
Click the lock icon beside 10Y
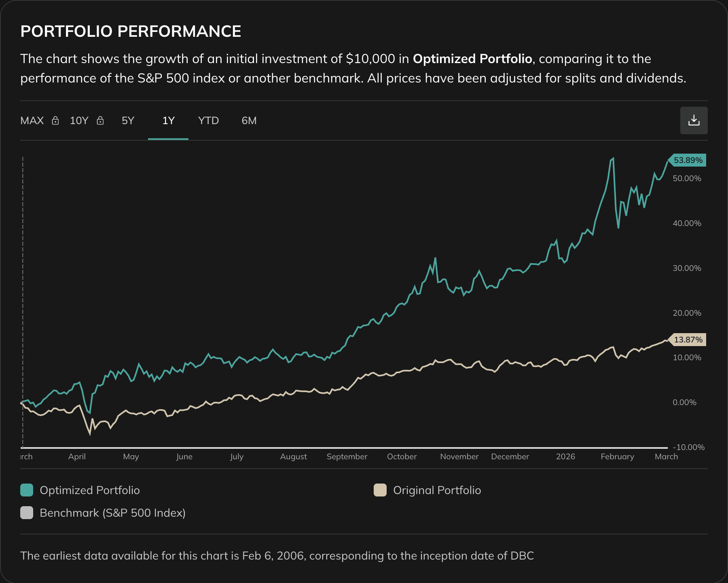pos(100,120)
